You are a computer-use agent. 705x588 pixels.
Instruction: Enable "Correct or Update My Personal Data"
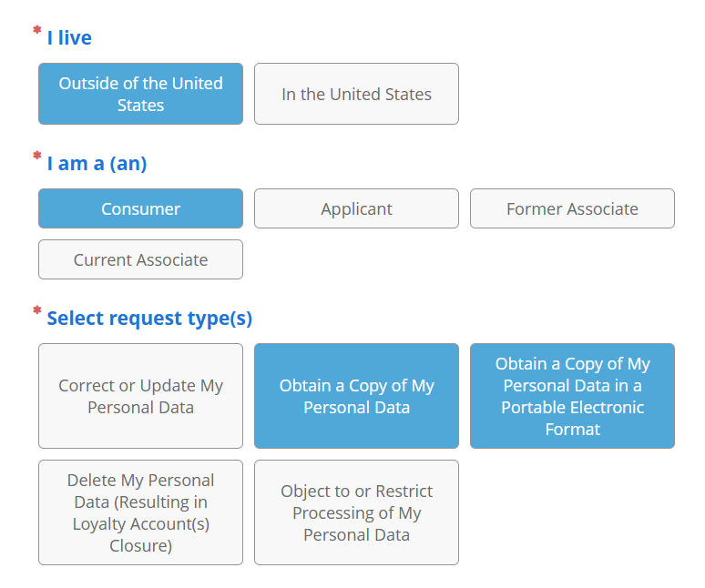[140, 396]
